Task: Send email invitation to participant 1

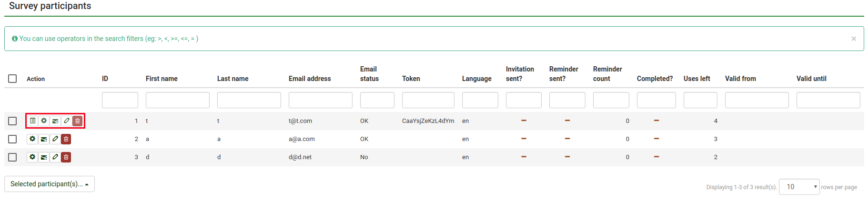Action: pyautogui.click(x=55, y=121)
